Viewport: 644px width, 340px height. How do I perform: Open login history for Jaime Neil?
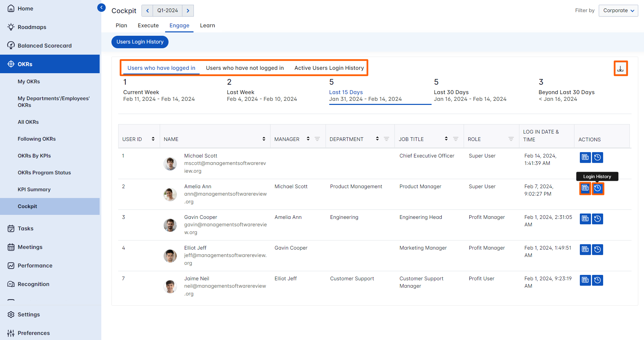point(597,280)
